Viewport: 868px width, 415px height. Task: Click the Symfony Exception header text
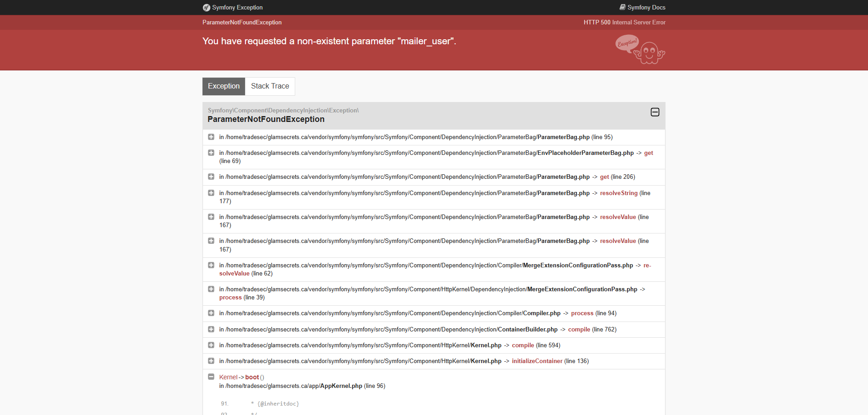pyautogui.click(x=237, y=8)
